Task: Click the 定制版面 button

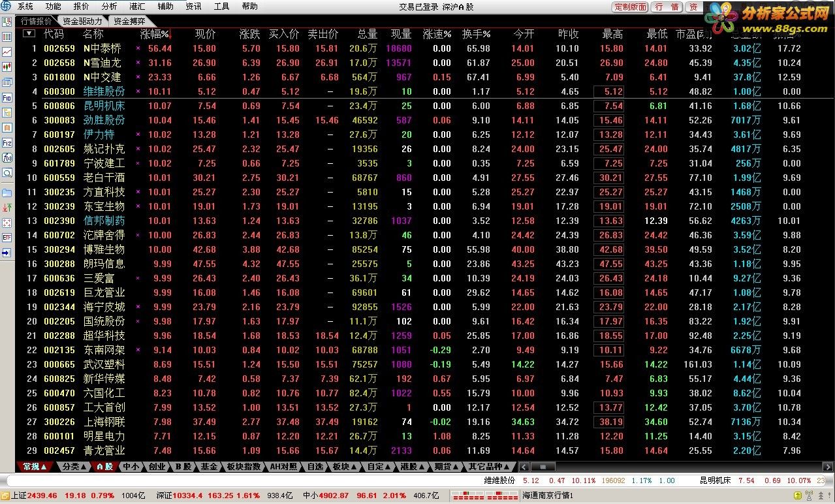Action: [631, 7]
